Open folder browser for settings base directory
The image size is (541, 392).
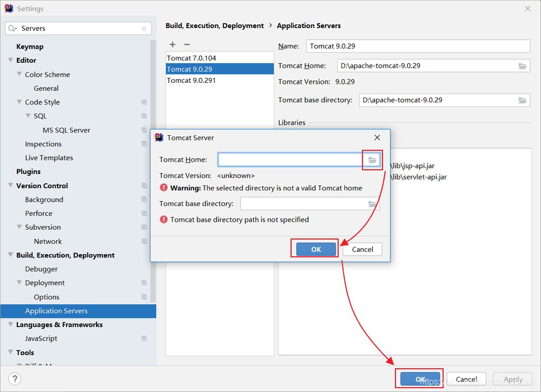(522, 100)
